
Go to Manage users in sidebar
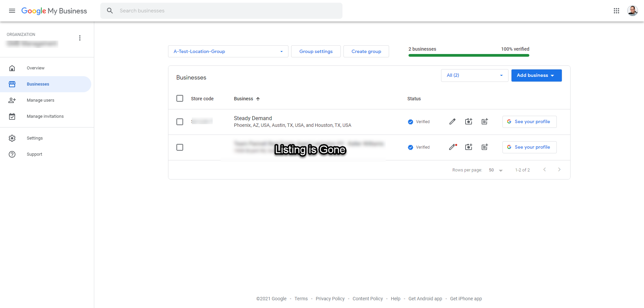pyautogui.click(x=40, y=100)
